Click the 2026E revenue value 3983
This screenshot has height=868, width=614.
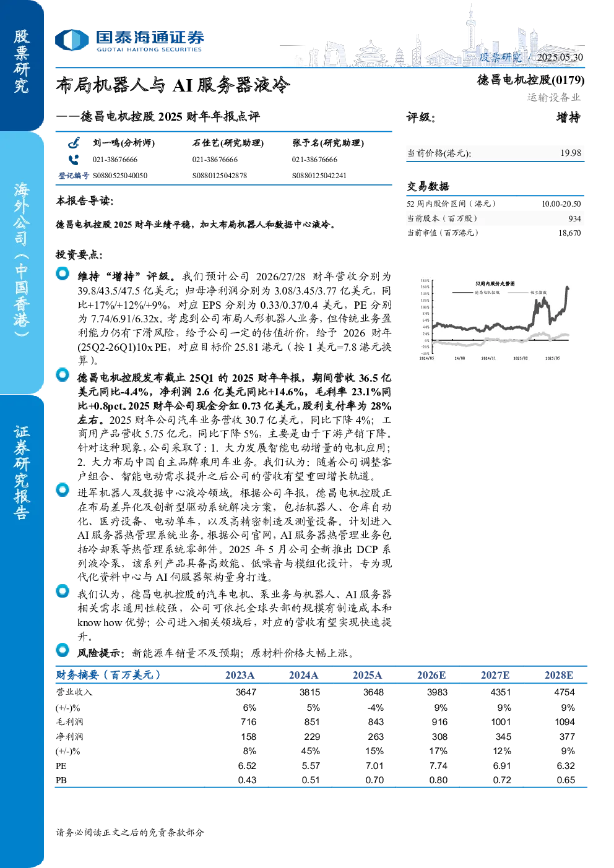point(437,692)
